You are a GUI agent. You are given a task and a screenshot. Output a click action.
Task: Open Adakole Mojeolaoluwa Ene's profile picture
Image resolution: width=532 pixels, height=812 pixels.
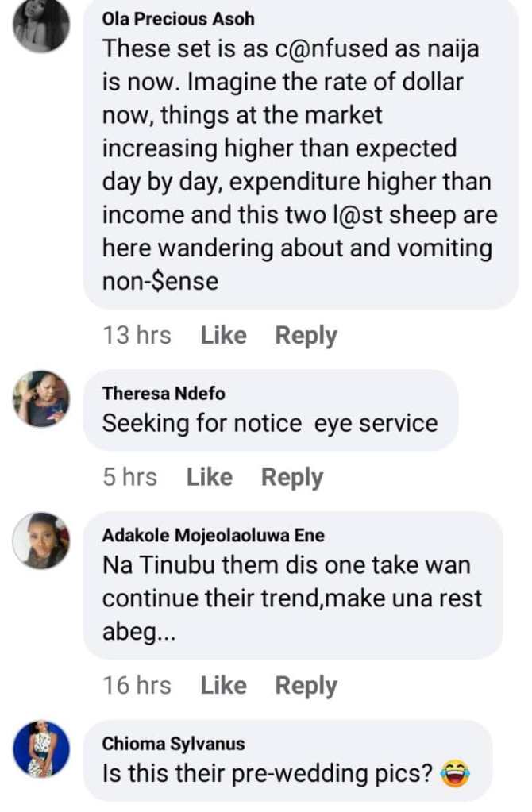pyautogui.click(x=41, y=541)
